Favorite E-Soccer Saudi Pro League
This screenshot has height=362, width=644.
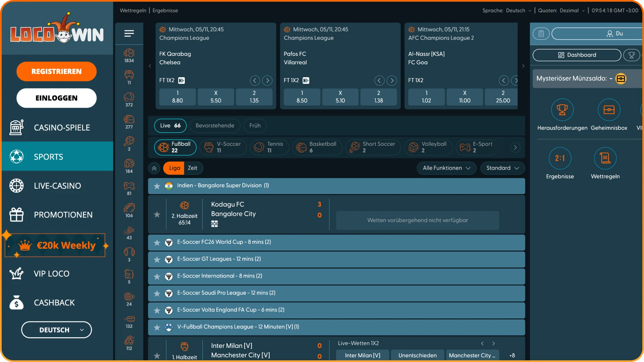[157, 294]
